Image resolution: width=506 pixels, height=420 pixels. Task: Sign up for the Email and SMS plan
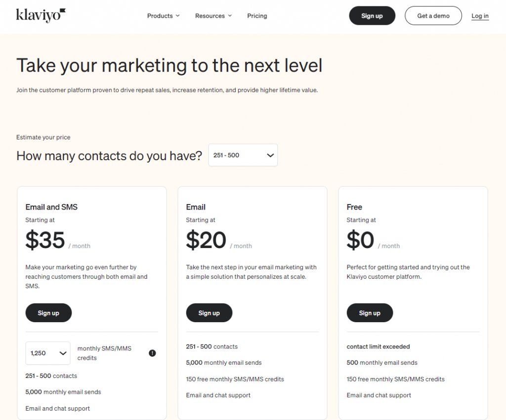point(48,313)
